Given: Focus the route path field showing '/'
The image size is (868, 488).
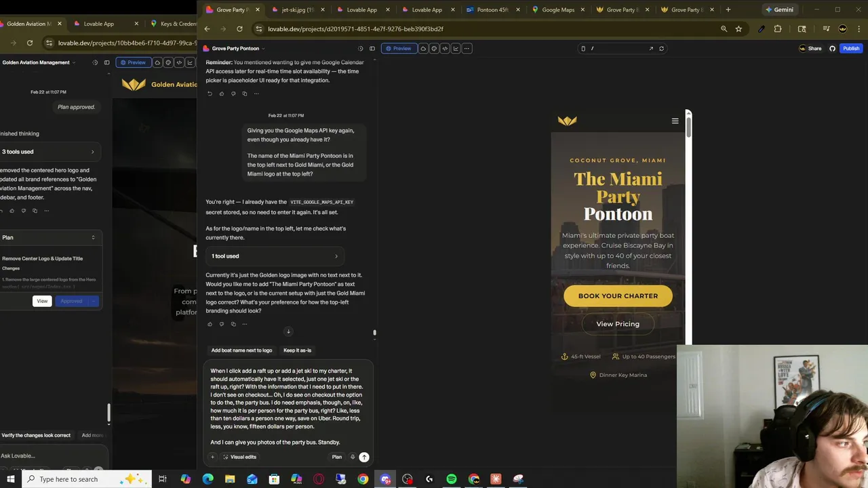Looking at the screenshot, I should click(x=617, y=49).
